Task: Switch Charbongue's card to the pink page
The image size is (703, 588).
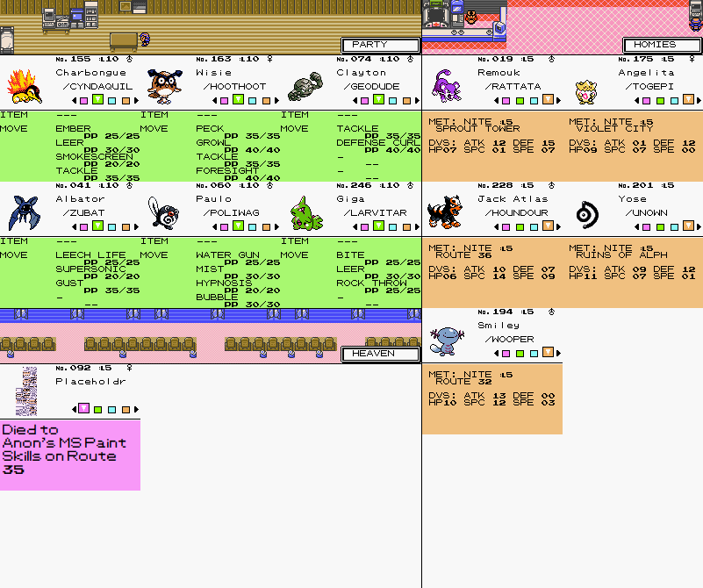Action: coord(84,101)
